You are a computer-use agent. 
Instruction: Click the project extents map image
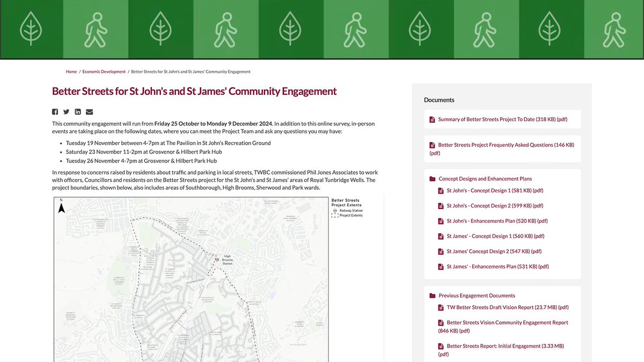click(x=215, y=279)
